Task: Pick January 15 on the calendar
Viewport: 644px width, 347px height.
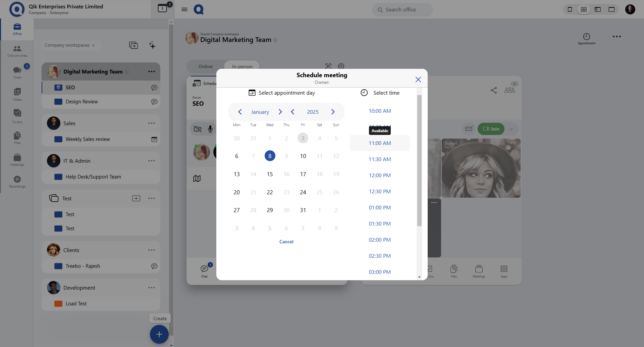Action: [270, 174]
